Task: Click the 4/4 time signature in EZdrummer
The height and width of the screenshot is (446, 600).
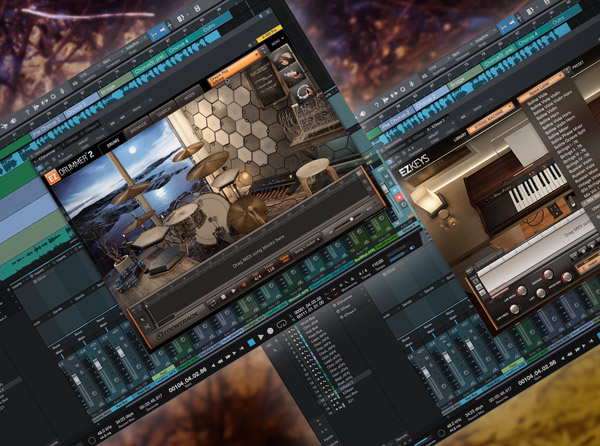Action: [x=257, y=277]
